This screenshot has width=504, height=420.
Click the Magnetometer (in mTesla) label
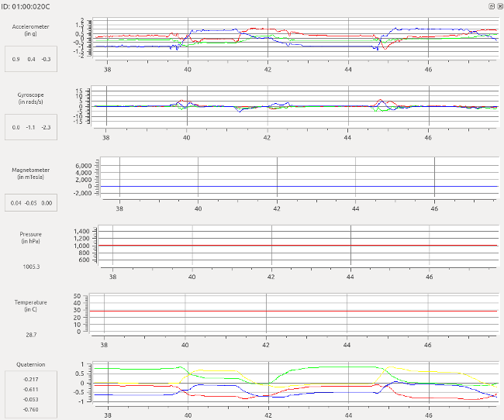[x=30, y=174]
